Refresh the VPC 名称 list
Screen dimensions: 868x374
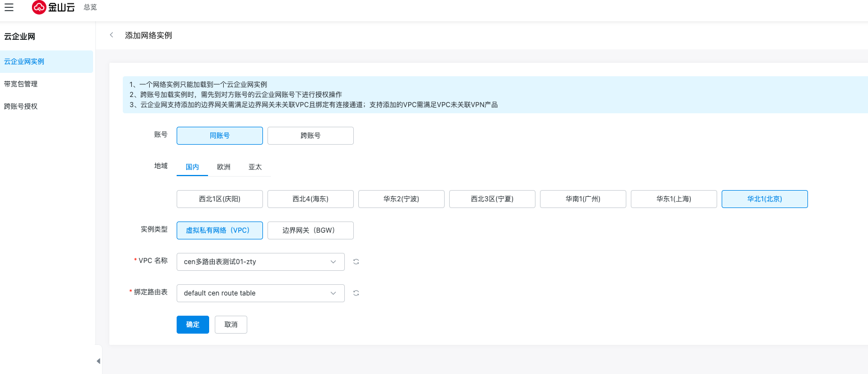pyautogui.click(x=356, y=262)
